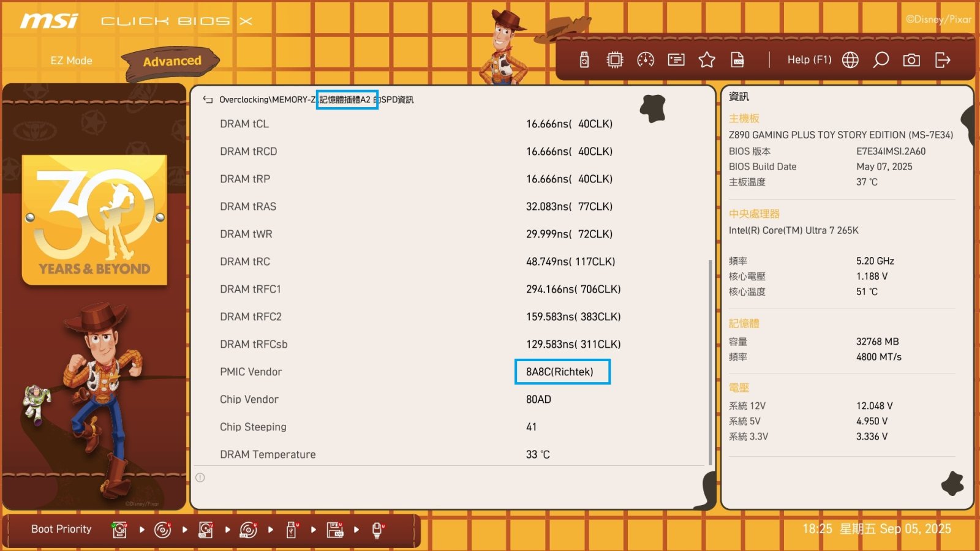This screenshot has width=980, height=551.
Task: Open the speedometer gauge icon in toolbar
Action: (646, 60)
